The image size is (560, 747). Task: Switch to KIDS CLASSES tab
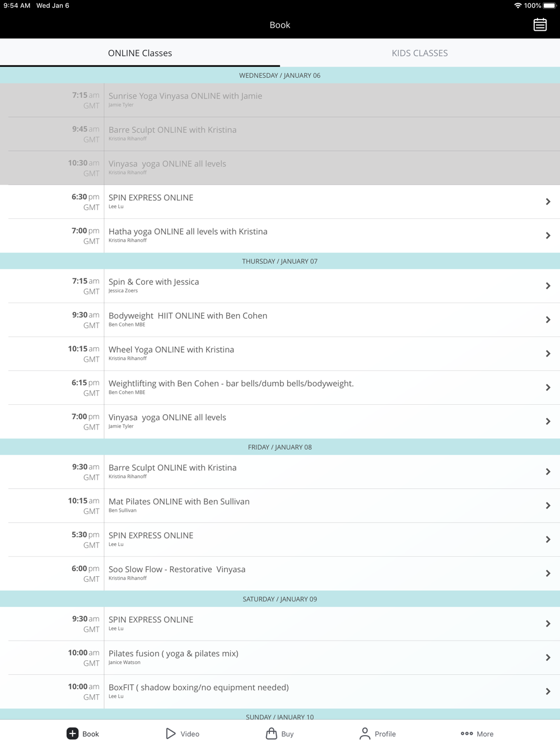420,53
